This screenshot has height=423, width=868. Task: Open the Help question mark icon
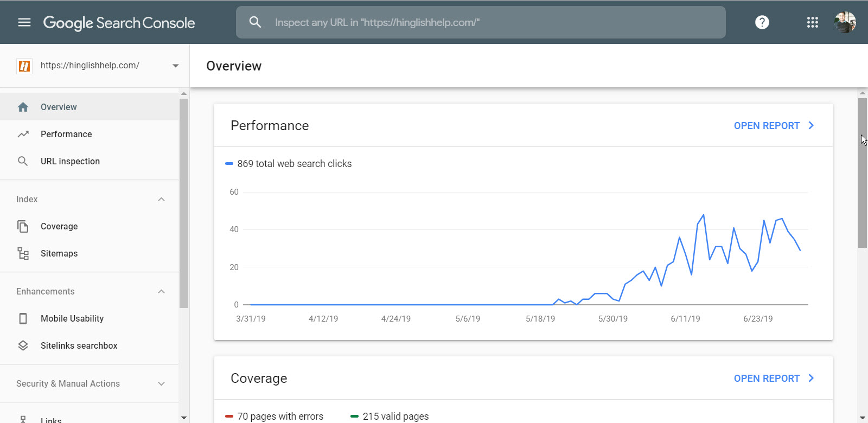click(762, 22)
